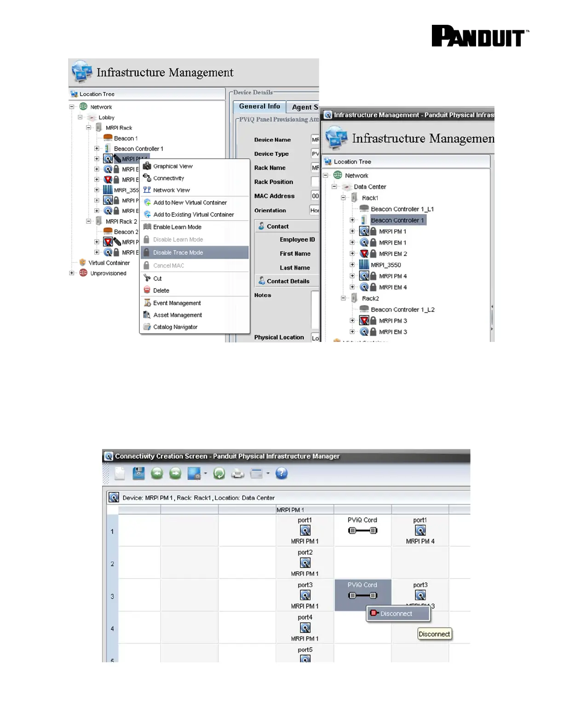Select MRPI EM 2 in right tree
Viewport: 563px width, 728px height.
[393, 254]
